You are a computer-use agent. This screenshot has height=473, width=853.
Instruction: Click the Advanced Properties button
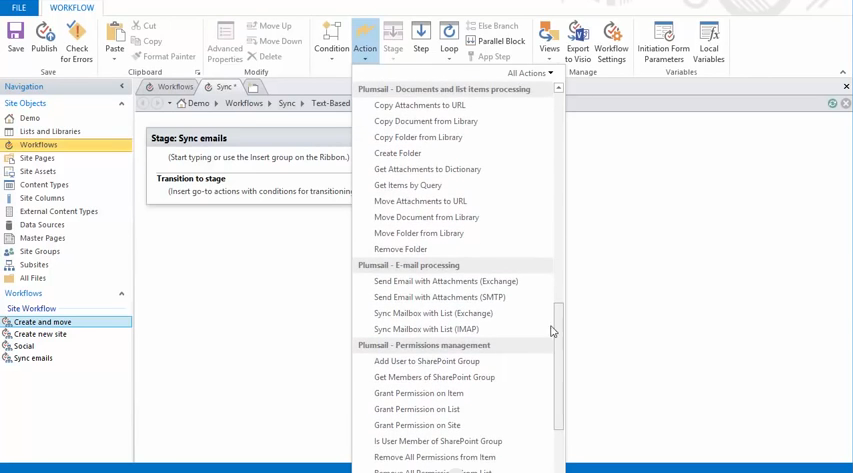225,42
